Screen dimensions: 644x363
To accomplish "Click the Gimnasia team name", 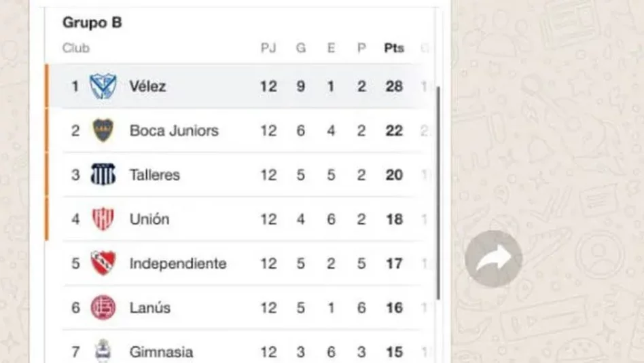I will click(x=162, y=352).
